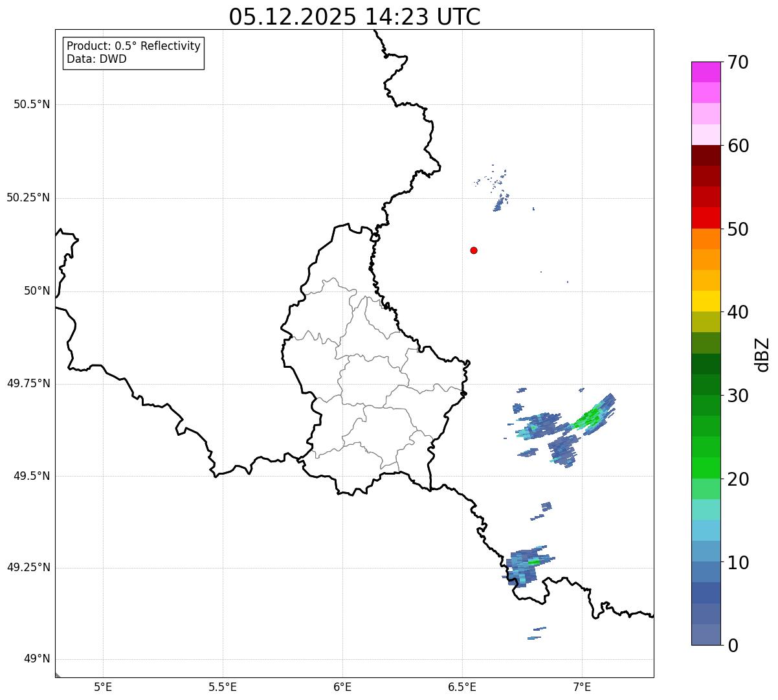Click the 5°E longitude label
The image size is (778, 700).
click(103, 686)
